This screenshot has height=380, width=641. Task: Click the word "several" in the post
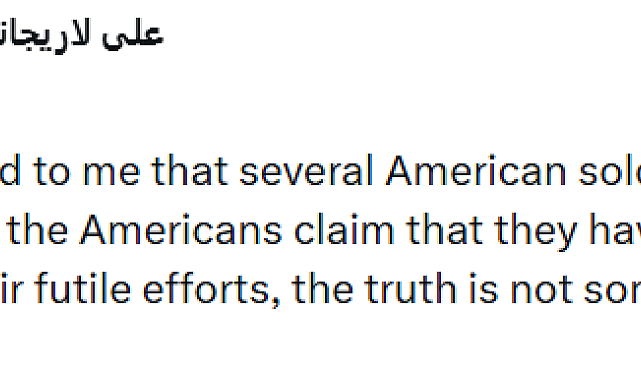tap(306, 171)
